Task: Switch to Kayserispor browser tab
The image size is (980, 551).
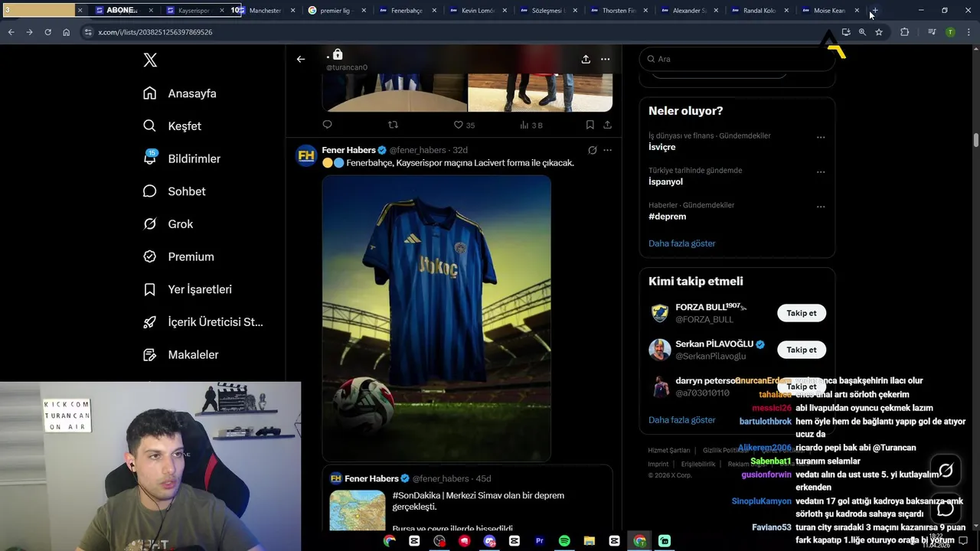Action: pyautogui.click(x=194, y=11)
